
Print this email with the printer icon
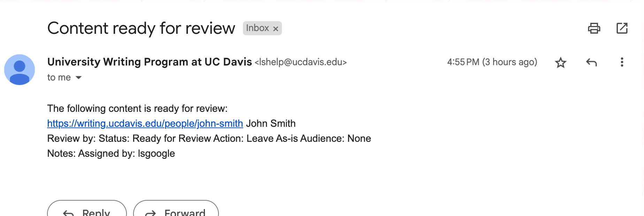[594, 28]
